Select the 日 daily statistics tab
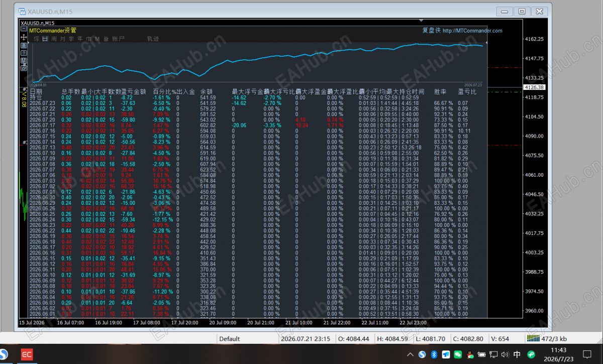Screen dimensions: 603x364 pos(46,39)
